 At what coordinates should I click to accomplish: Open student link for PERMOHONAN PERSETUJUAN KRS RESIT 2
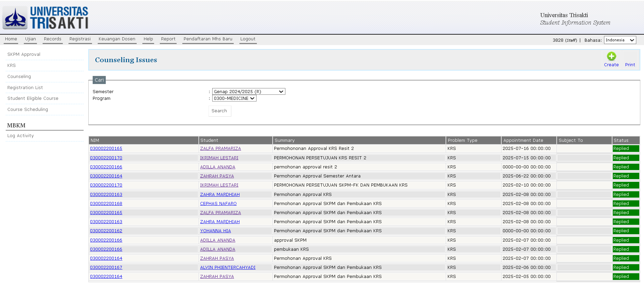(219, 158)
